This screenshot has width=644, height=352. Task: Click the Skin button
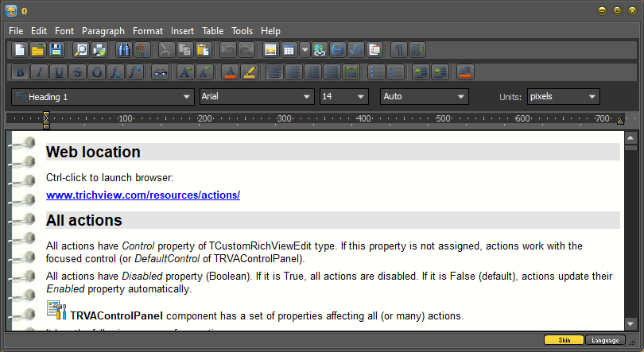click(x=564, y=340)
